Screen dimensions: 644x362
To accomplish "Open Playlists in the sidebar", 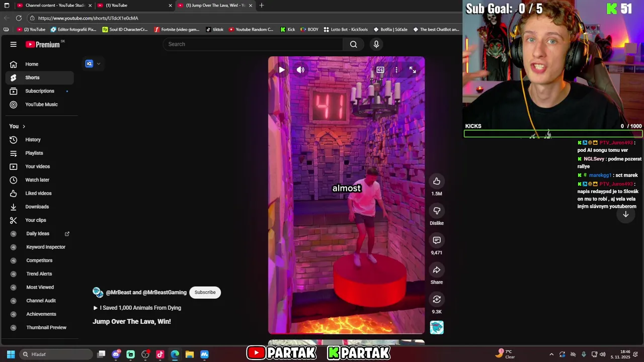I will (x=39, y=153).
